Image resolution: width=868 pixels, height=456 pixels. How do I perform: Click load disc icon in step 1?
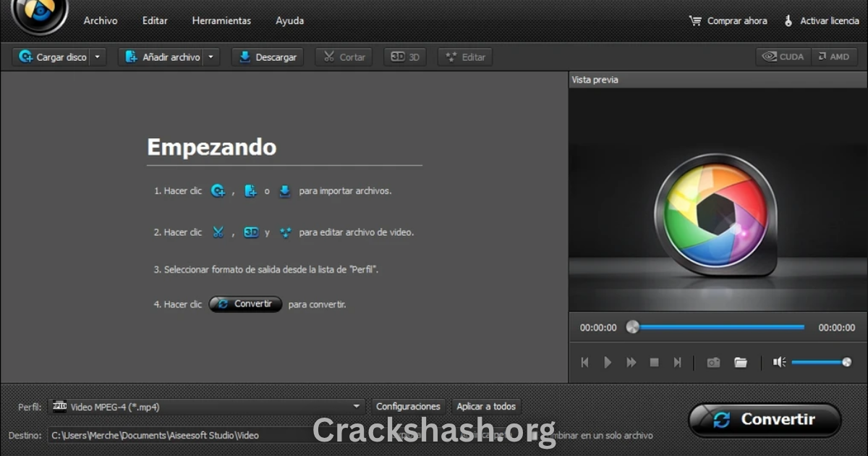(217, 191)
